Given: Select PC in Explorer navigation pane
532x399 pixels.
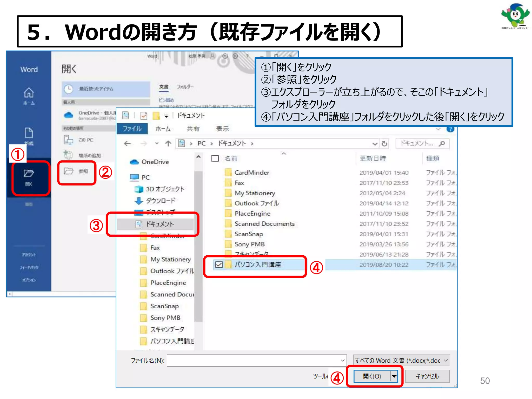Looking at the screenshot, I should 139,177.
